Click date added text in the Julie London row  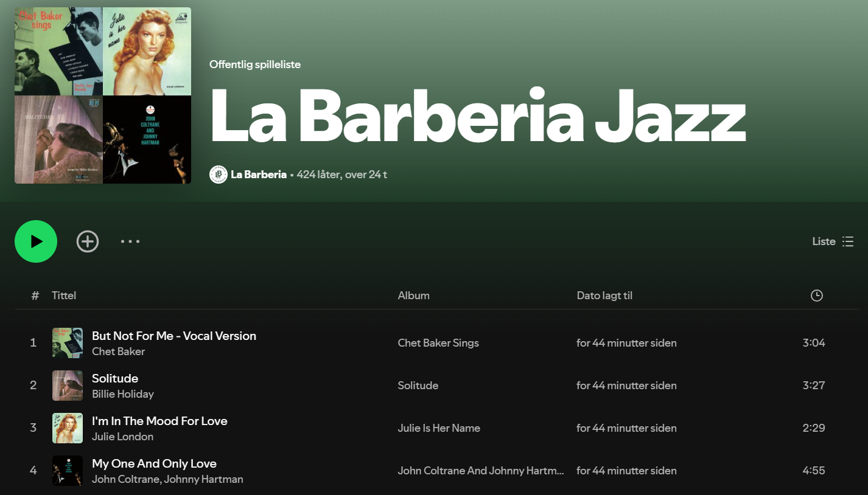tap(626, 428)
